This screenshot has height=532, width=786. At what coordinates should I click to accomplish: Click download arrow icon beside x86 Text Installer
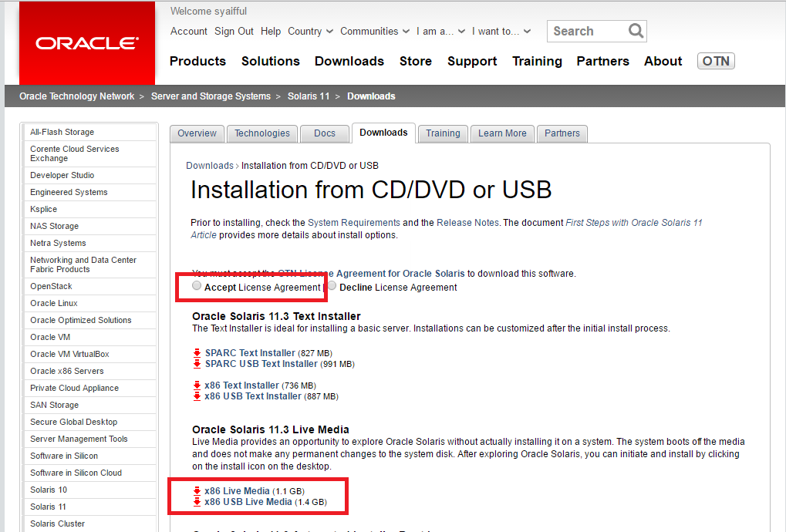(x=197, y=386)
